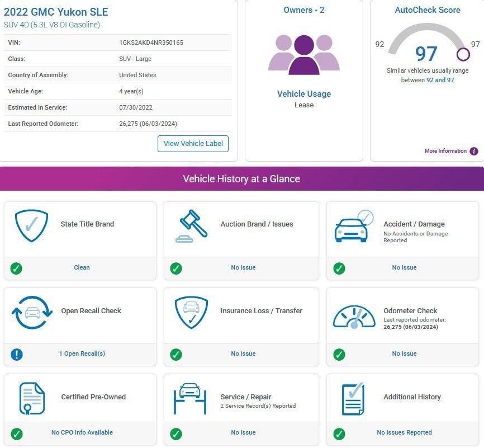Image resolution: width=484 pixels, height=448 pixels.
Task: Click the Accident / Damage car icon
Action: coord(354,226)
